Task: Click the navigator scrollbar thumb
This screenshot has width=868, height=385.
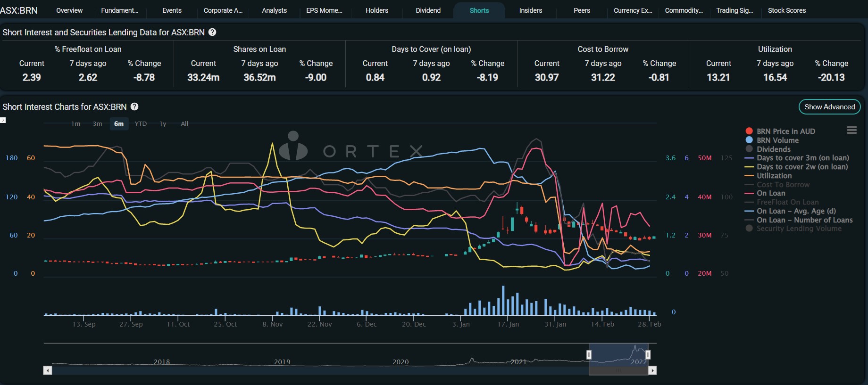Action: (x=618, y=370)
